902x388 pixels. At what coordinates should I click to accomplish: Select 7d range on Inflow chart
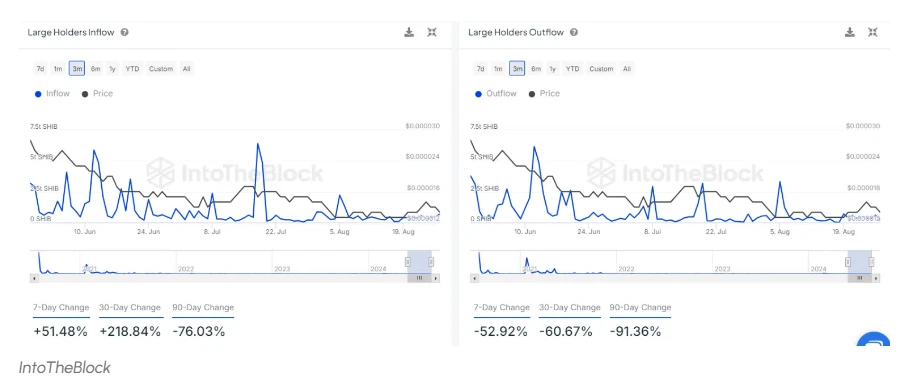pos(40,69)
